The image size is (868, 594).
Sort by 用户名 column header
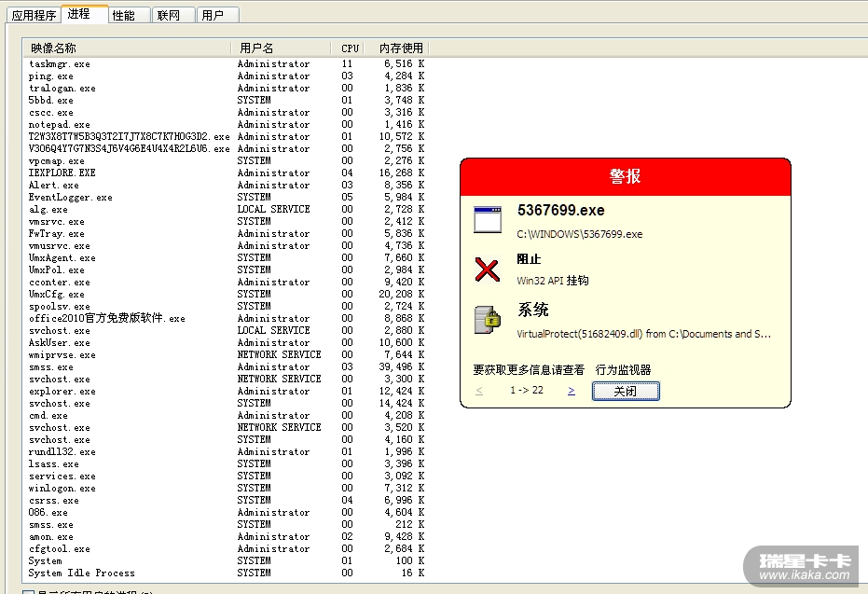point(281,48)
